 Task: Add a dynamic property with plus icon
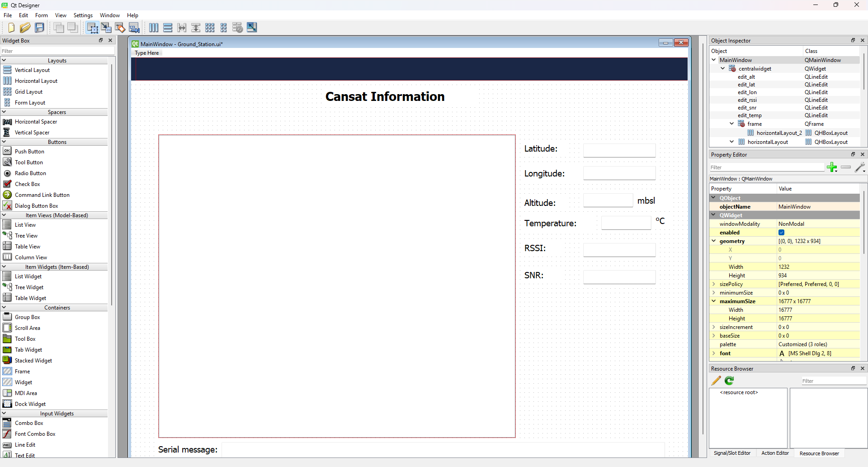832,167
